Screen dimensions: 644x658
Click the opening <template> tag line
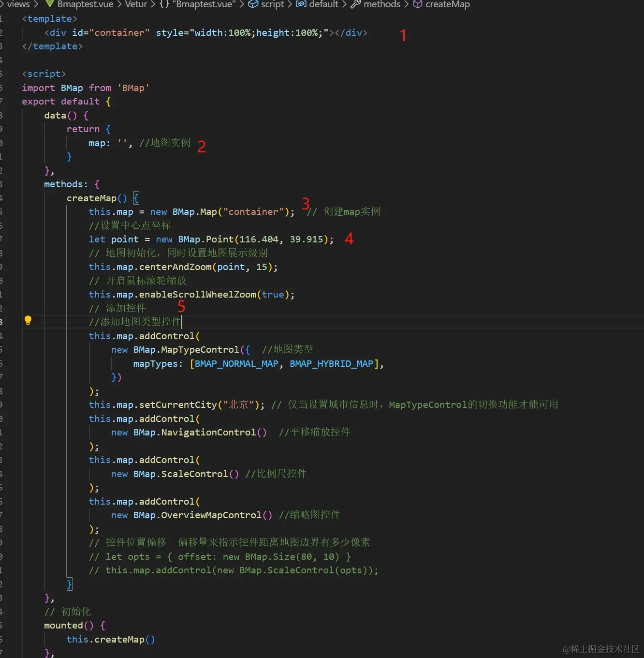coord(49,19)
